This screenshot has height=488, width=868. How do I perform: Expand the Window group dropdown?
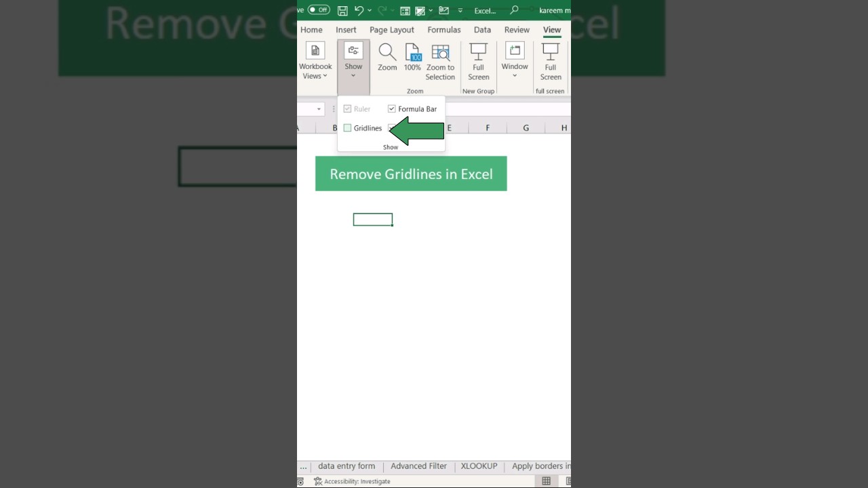click(x=515, y=62)
